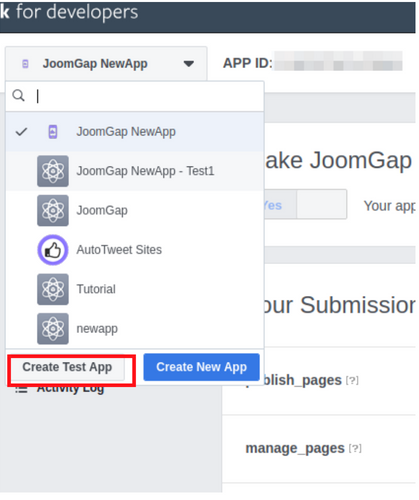Choose AutoTweet Sites app entry

(x=135, y=250)
